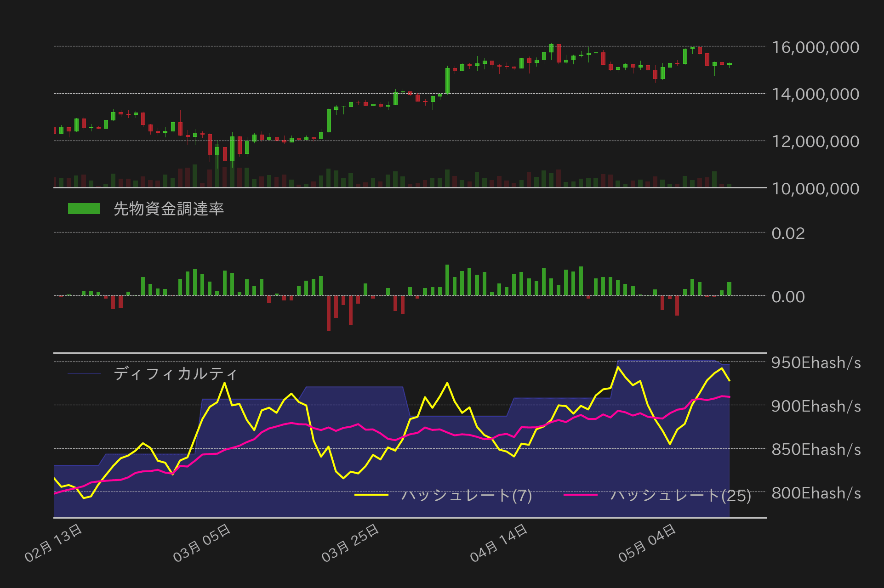Click the 03月 05日 date label
This screenshot has height=588, width=884.
202,543
